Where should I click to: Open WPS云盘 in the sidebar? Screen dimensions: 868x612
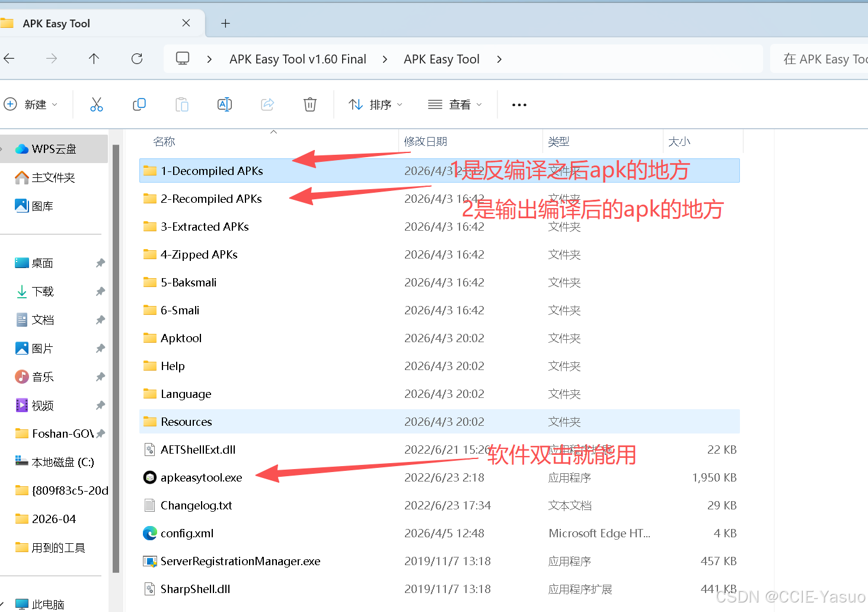[x=54, y=149]
